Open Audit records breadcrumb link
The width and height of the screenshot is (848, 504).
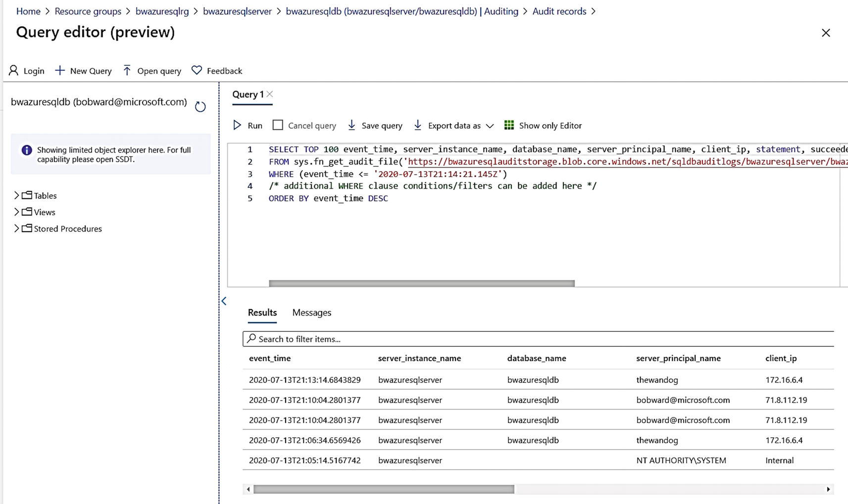coord(559,11)
